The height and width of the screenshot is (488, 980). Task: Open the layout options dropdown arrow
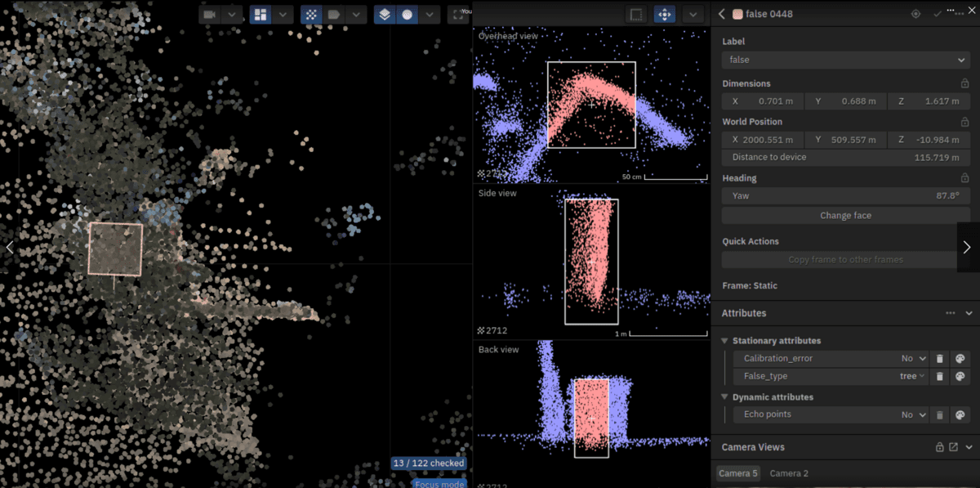(x=283, y=15)
